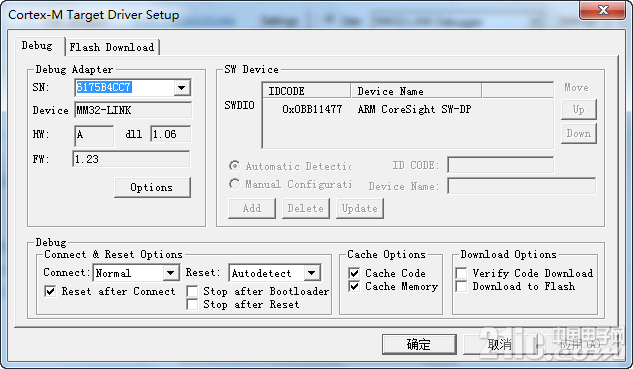Enable Verify Code Download checkbox
633x369 pixels.
461,273
